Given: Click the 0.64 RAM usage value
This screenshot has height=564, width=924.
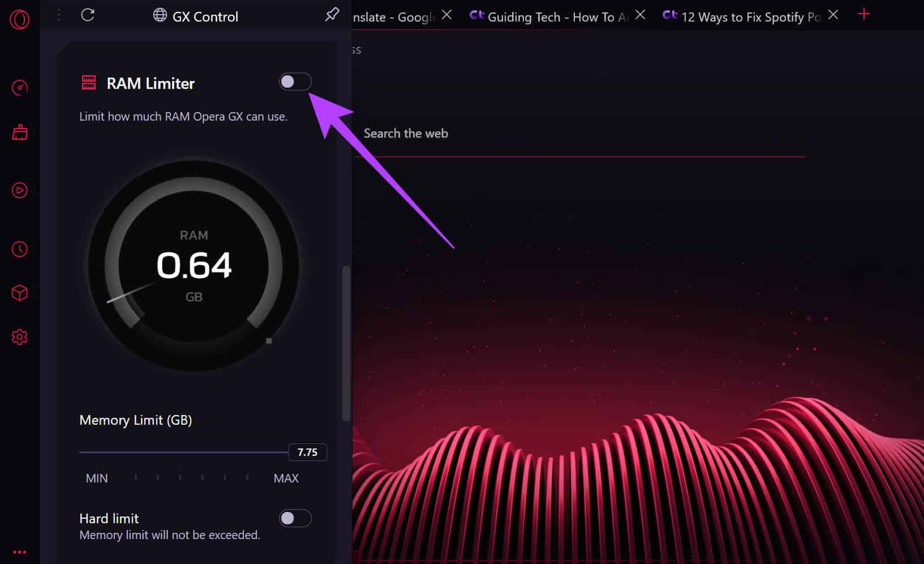Looking at the screenshot, I should point(194,266).
